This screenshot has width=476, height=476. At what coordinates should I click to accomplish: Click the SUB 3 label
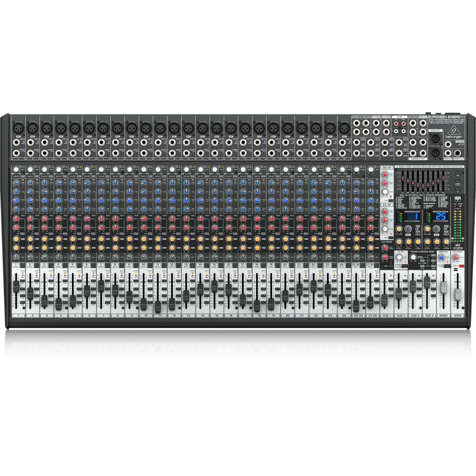[x=415, y=316]
